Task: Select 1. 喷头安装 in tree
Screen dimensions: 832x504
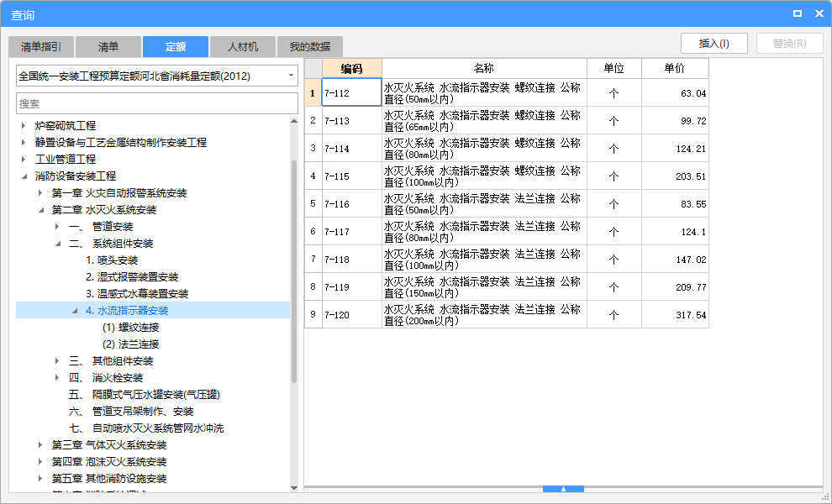Action: click(x=112, y=260)
